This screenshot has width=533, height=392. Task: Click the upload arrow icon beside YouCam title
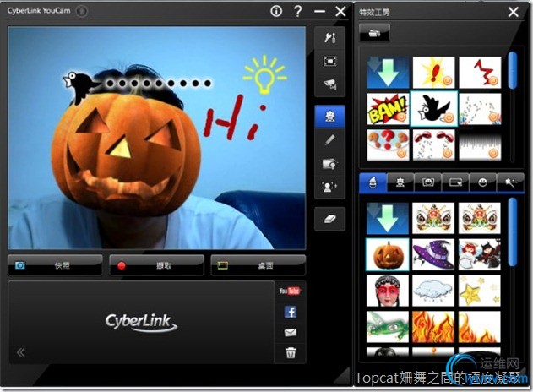pyautogui.click(x=82, y=11)
